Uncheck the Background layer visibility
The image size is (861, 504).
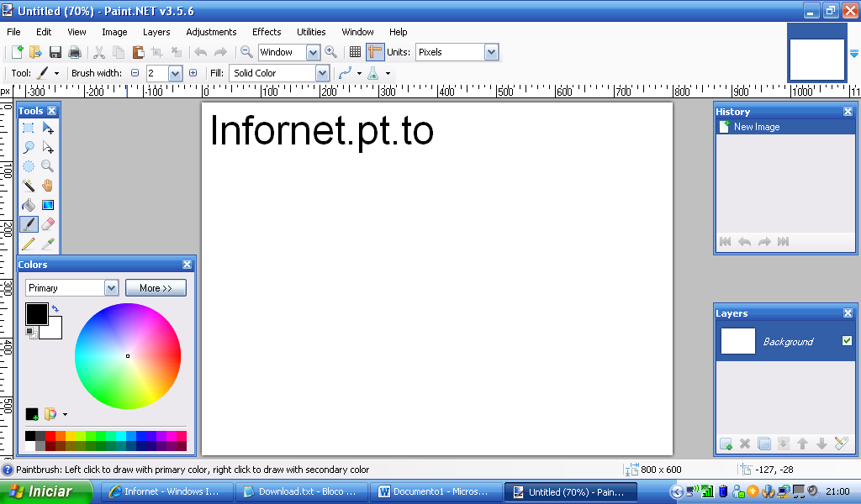click(x=847, y=340)
